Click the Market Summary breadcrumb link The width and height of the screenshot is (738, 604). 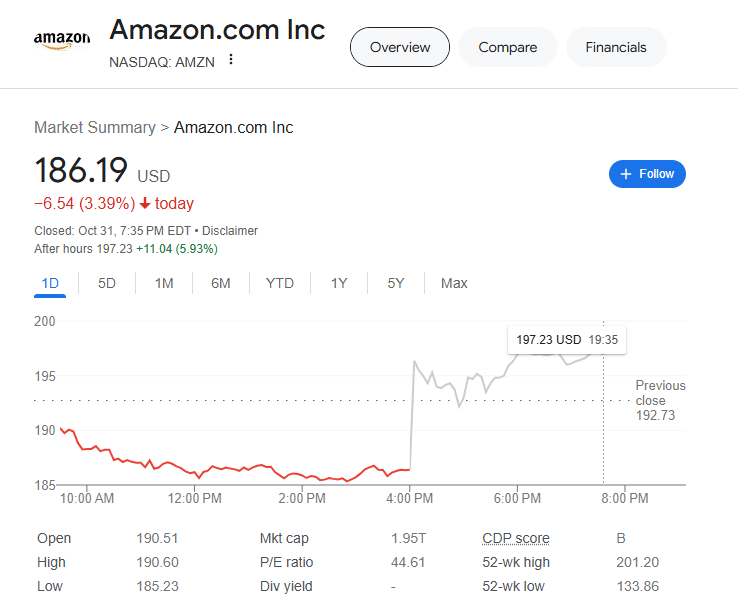click(95, 127)
